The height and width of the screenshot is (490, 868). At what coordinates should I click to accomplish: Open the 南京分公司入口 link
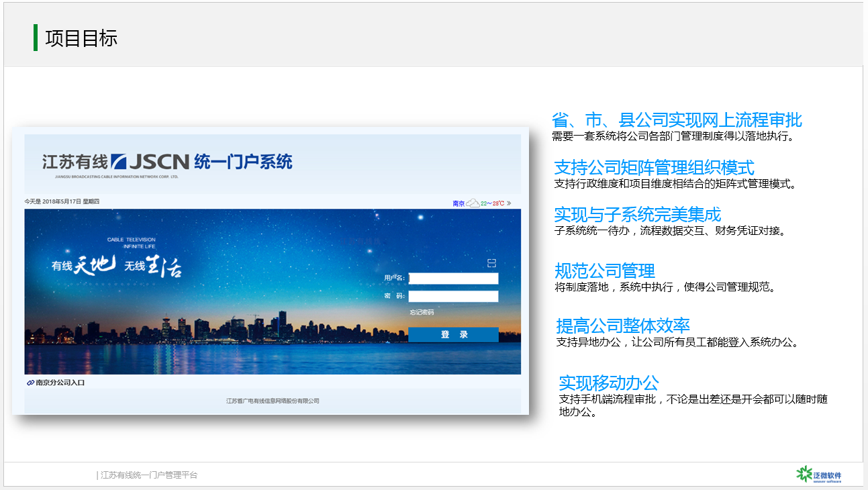point(60,383)
